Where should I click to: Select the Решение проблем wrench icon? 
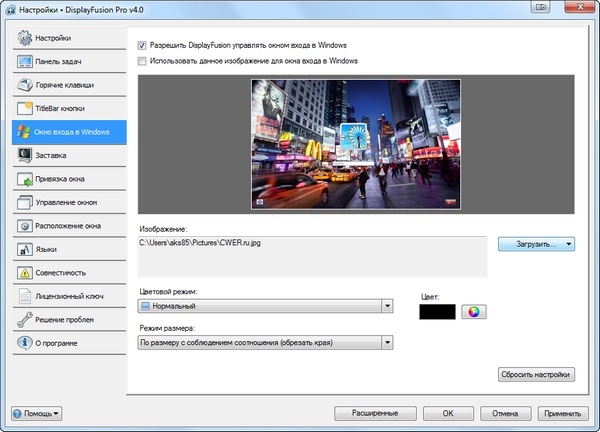click(24, 320)
